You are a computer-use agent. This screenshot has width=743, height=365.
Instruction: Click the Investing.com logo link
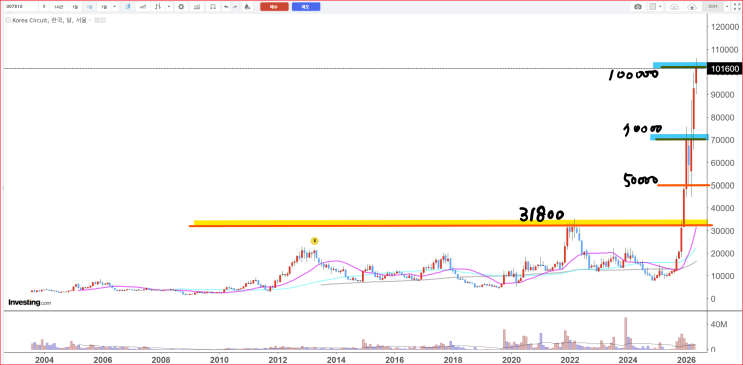pos(29,302)
